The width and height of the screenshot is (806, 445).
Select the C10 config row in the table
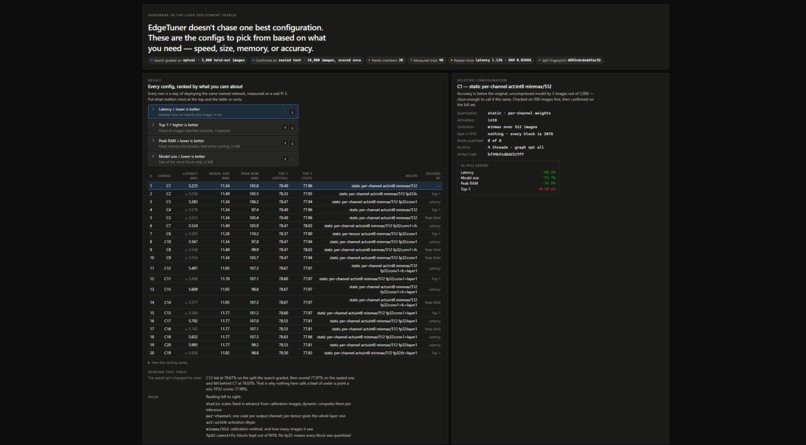pyautogui.click(x=295, y=242)
